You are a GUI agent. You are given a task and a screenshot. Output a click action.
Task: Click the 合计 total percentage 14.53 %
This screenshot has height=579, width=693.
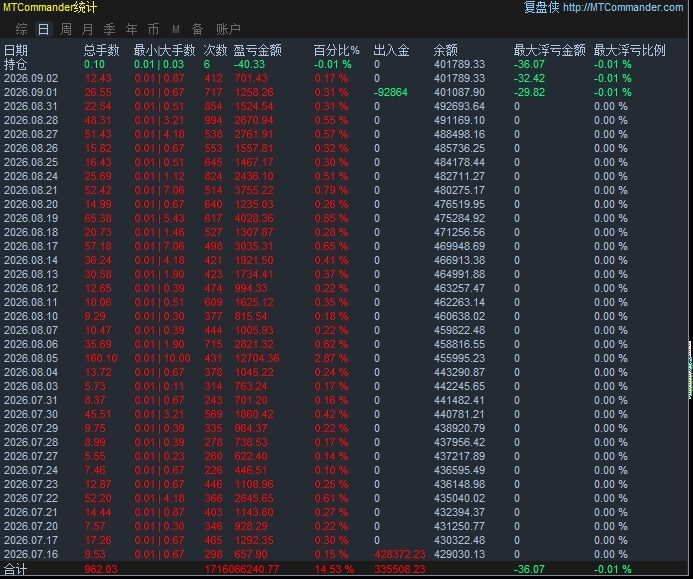tap(334, 569)
